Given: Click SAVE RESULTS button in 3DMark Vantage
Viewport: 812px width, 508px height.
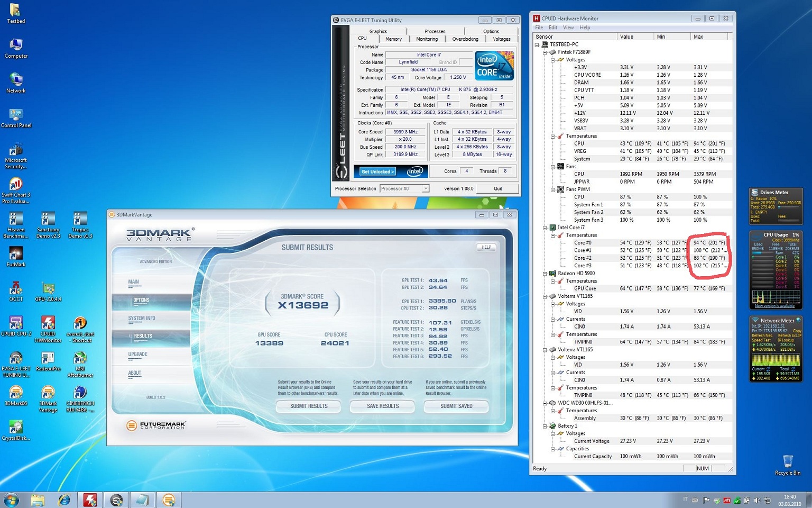Looking at the screenshot, I should point(383,406).
